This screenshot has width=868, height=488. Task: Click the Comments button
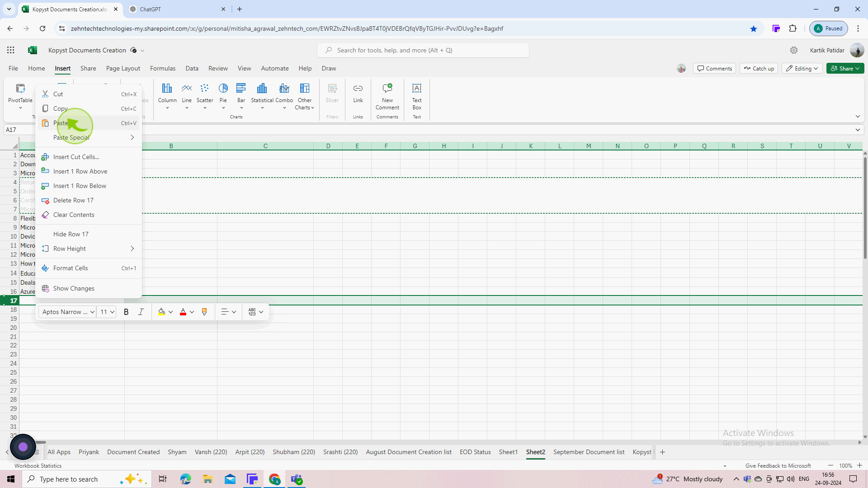pyautogui.click(x=714, y=68)
